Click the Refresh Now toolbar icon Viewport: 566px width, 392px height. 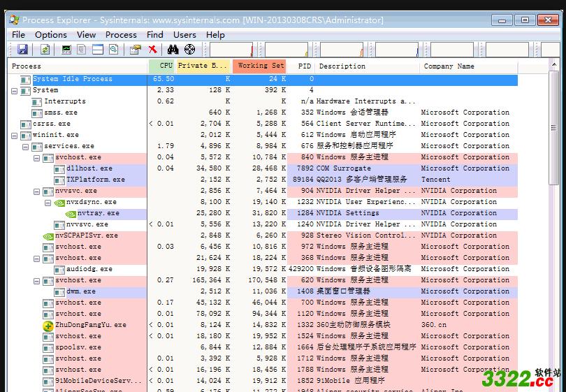[45, 50]
